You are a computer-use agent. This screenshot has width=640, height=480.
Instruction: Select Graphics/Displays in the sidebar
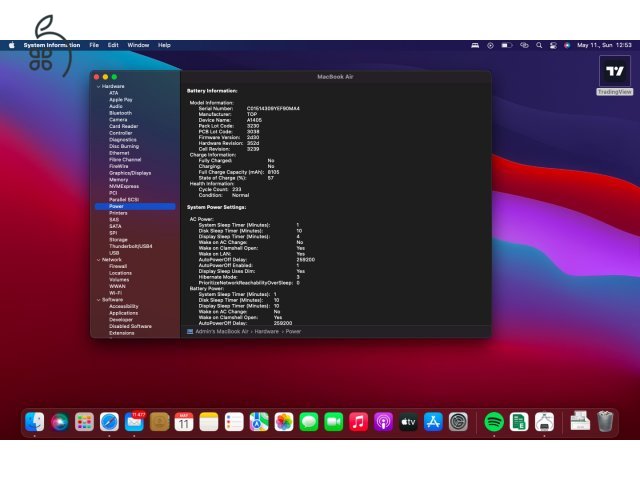pos(130,173)
